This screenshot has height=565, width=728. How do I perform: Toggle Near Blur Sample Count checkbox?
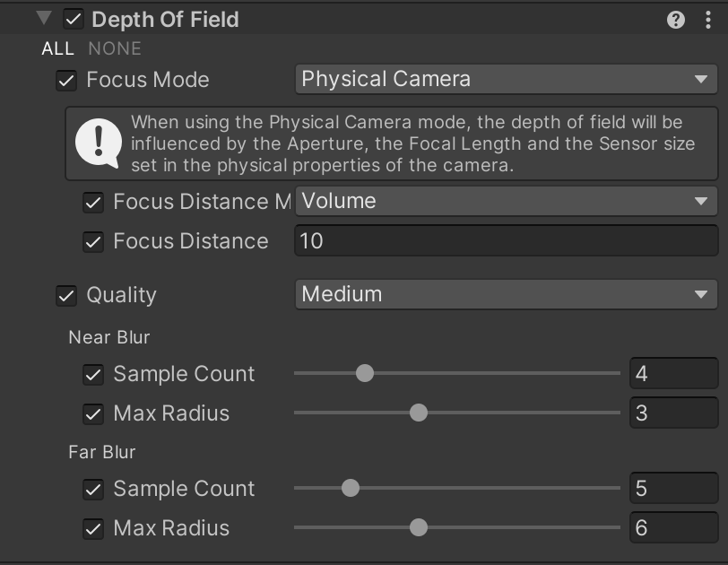point(93,374)
